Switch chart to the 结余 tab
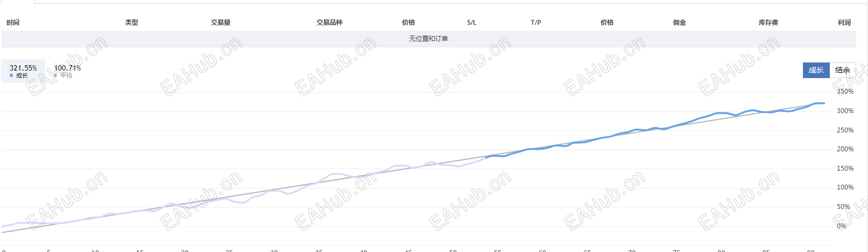 [842, 70]
